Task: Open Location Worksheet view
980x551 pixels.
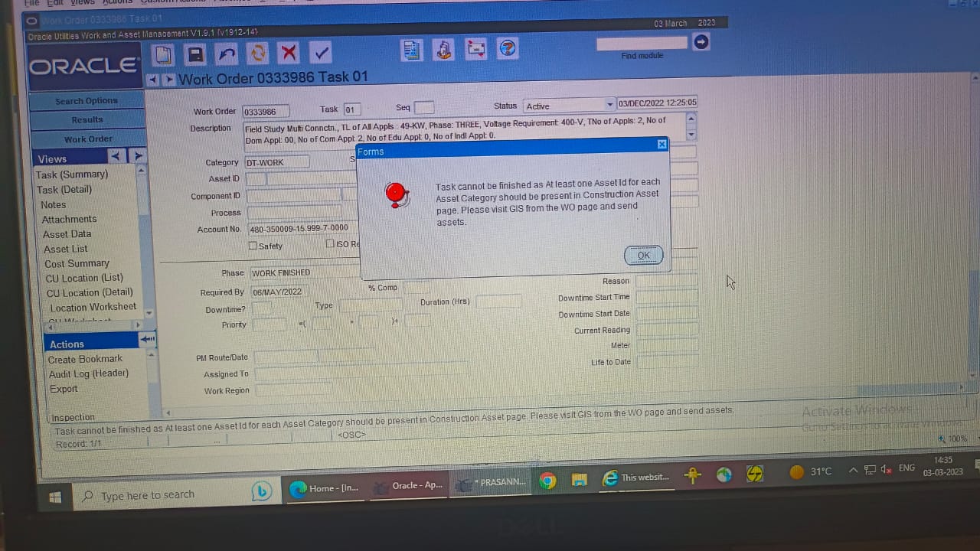Action: pos(93,307)
